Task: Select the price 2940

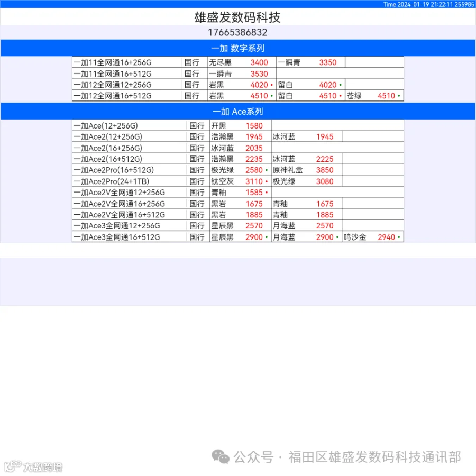Action: coord(387,237)
